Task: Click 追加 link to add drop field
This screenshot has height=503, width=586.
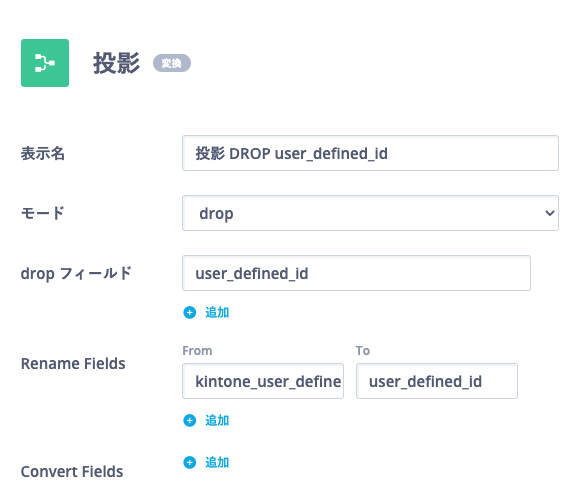Action: point(217,312)
